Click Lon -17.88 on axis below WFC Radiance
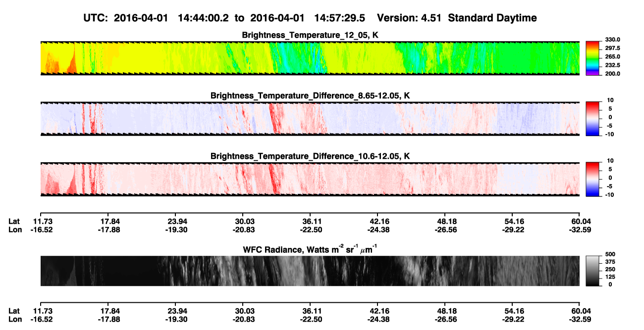 tap(109, 319)
